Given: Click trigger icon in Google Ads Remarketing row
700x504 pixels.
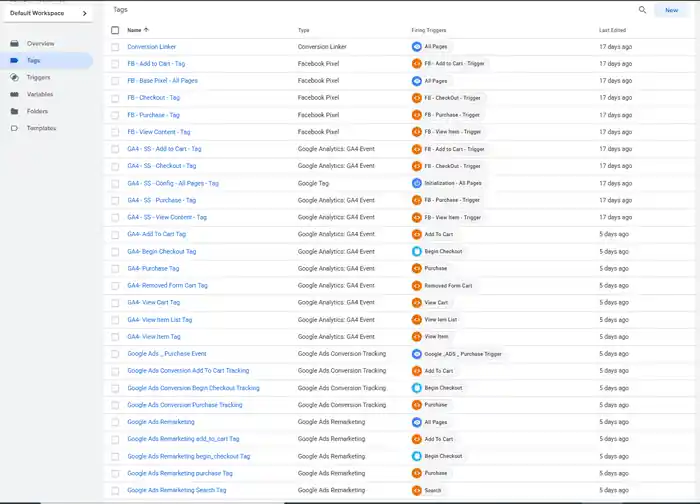Looking at the screenshot, I should tap(417, 422).
